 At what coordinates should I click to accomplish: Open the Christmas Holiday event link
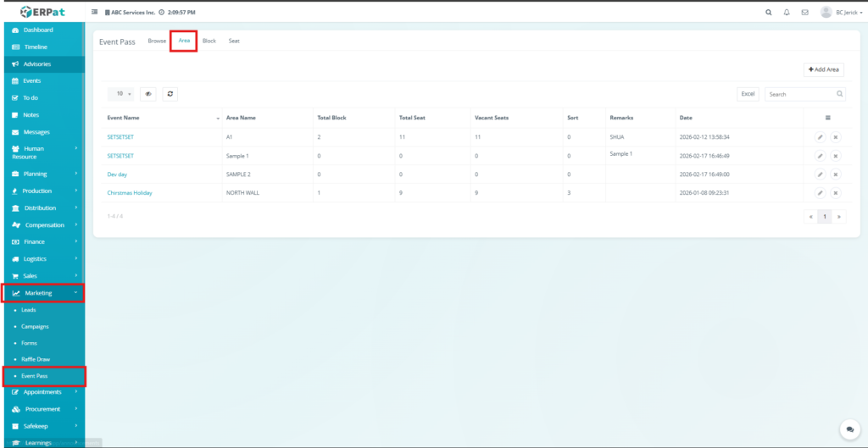[x=130, y=193]
